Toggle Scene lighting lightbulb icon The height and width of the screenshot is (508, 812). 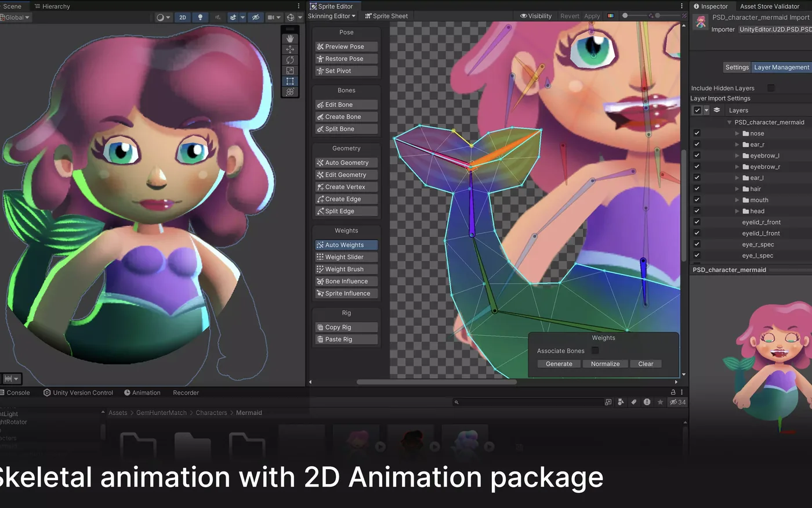click(200, 17)
